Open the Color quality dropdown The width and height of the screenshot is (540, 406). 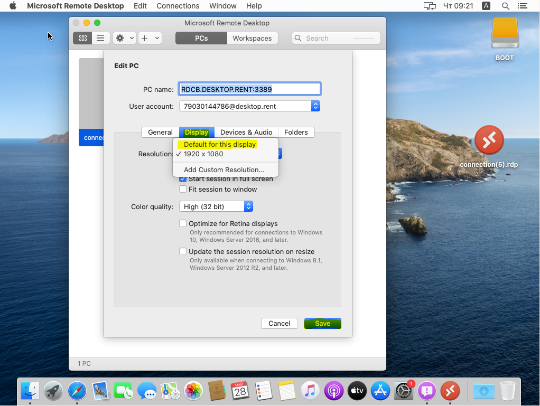click(x=216, y=206)
